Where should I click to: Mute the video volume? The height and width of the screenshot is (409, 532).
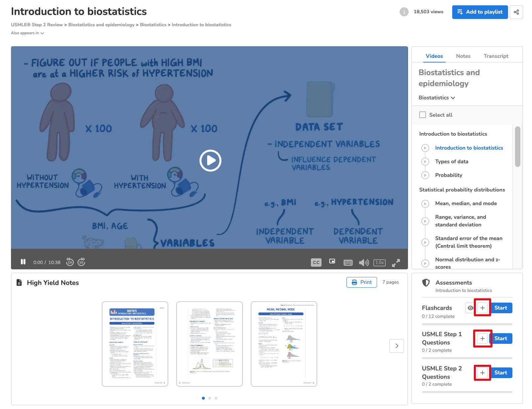pyautogui.click(x=364, y=263)
